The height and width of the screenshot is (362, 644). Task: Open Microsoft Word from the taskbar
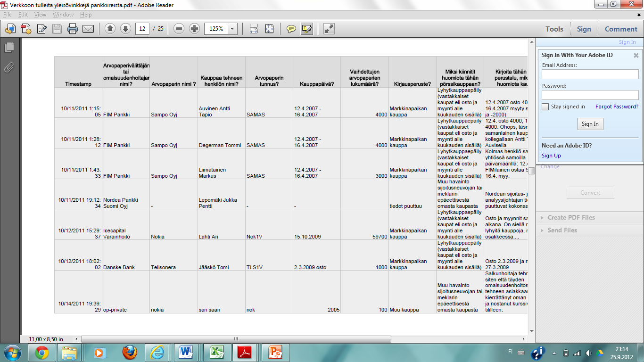[x=187, y=353]
